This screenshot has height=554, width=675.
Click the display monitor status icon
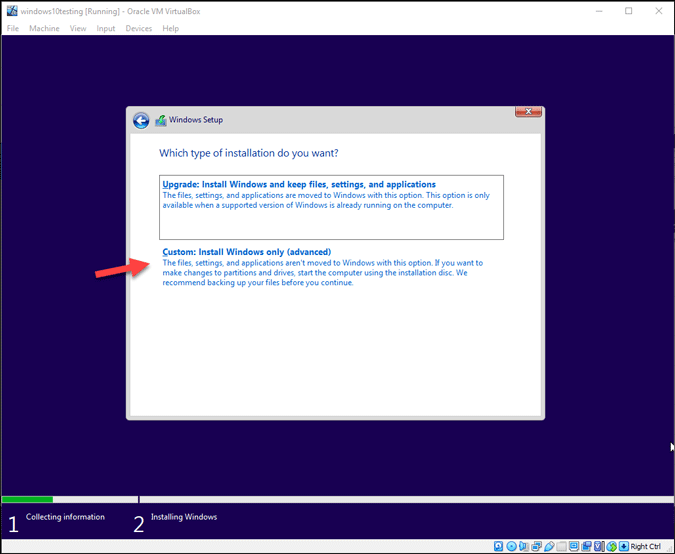[x=573, y=546]
